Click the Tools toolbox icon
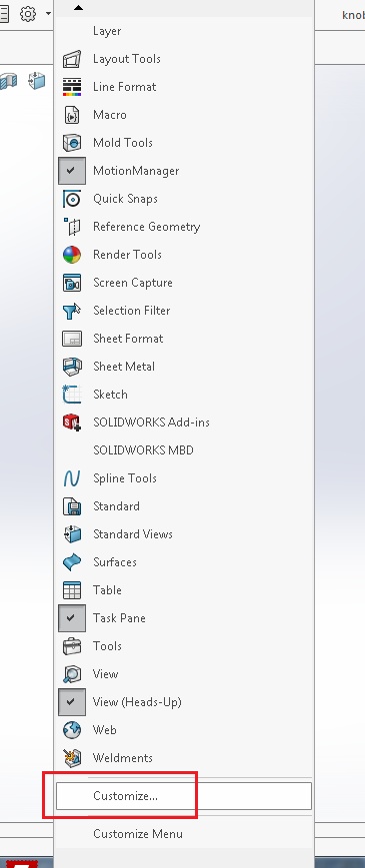This screenshot has width=365, height=868. click(72, 646)
